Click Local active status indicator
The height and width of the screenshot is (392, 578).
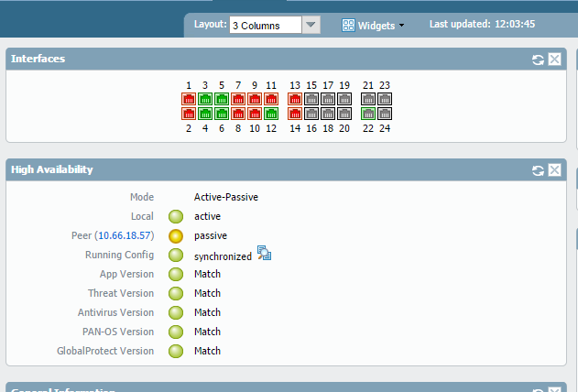click(x=176, y=217)
